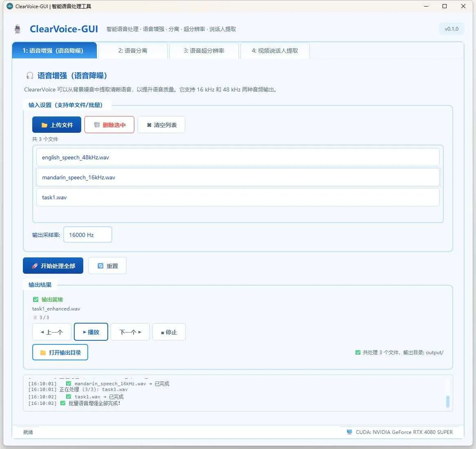Open output folder via 打开输出目录
The width and height of the screenshot is (476, 449).
(x=60, y=353)
